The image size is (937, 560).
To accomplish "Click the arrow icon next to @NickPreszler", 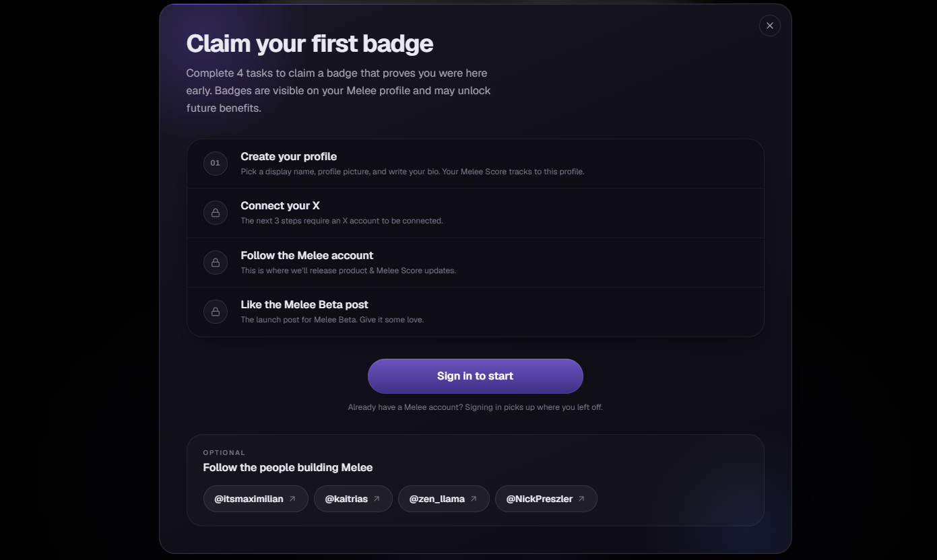I will pyautogui.click(x=581, y=499).
